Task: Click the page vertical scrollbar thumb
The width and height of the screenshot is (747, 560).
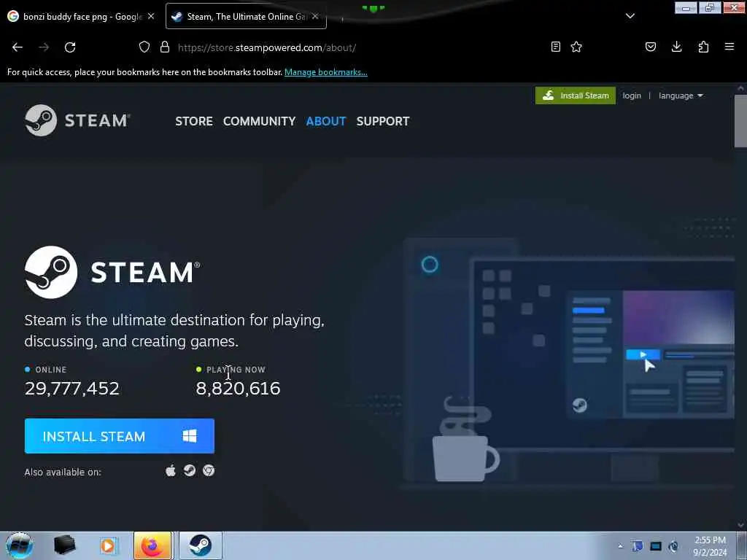Action: [x=740, y=122]
